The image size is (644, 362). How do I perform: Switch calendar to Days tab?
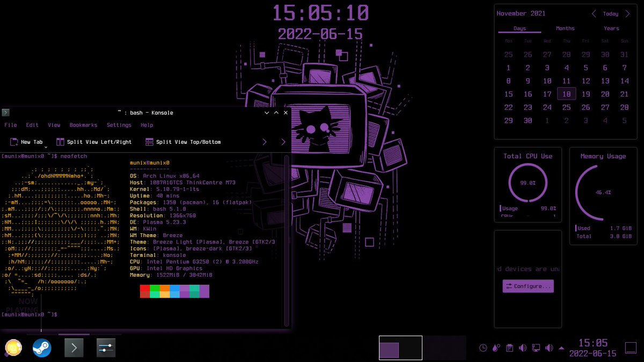tap(519, 28)
